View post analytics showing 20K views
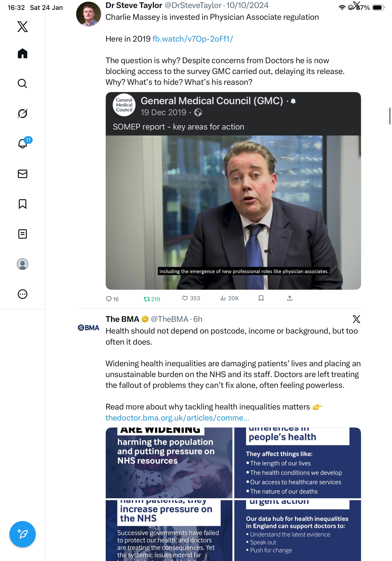 (229, 298)
